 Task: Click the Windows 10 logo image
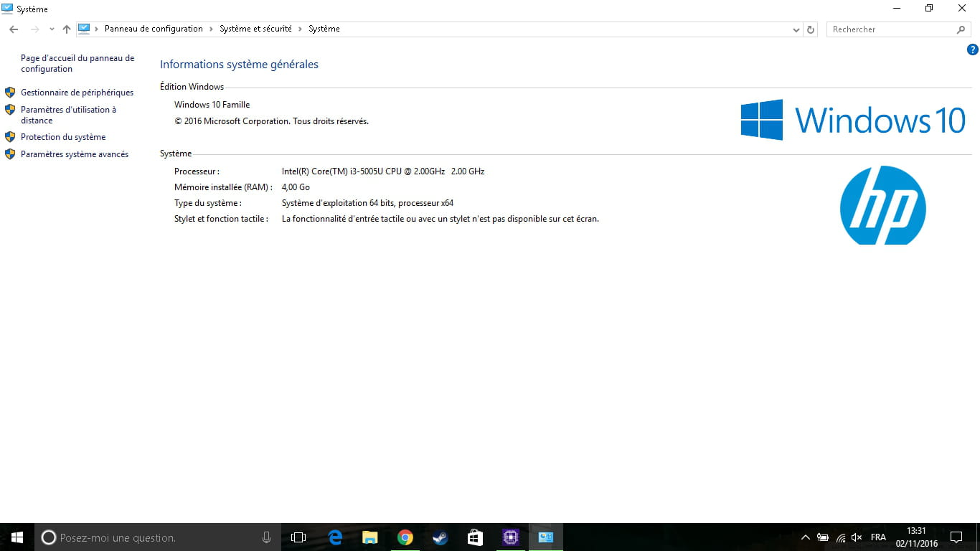point(853,120)
